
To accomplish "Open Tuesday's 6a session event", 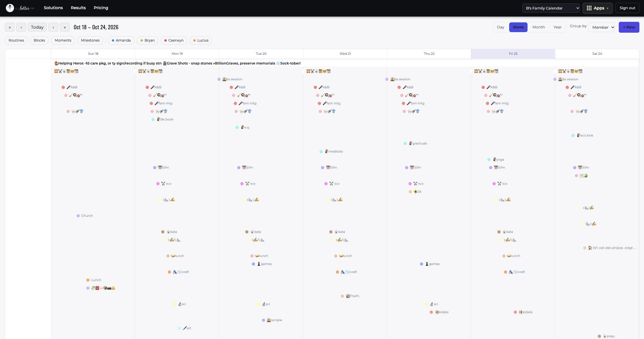I will tap(230, 79).
